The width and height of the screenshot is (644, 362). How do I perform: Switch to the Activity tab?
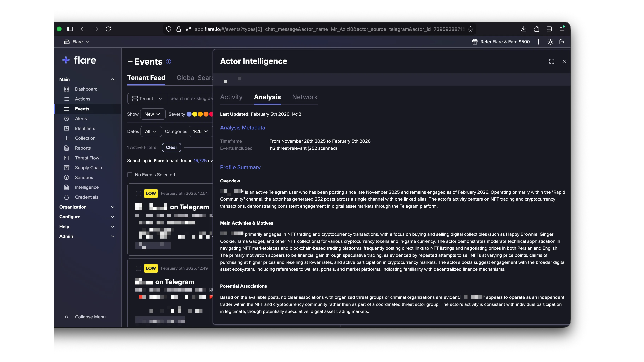(x=231, y=97)
